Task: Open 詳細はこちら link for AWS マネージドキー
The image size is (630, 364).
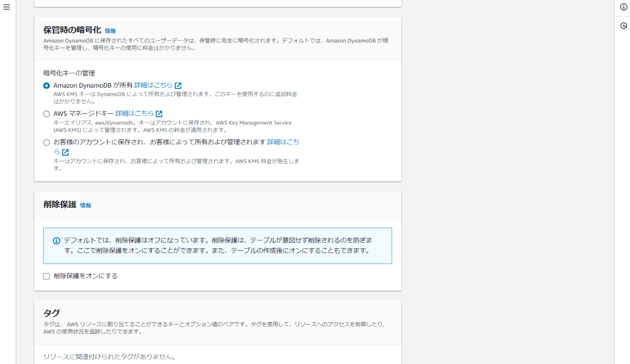Action: click(135, 114)
